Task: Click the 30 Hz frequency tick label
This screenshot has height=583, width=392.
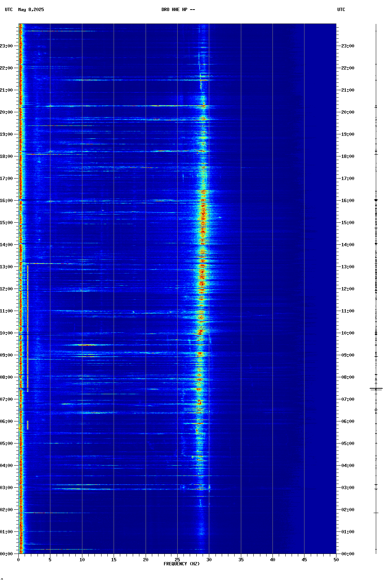Action: pos(209,560)
